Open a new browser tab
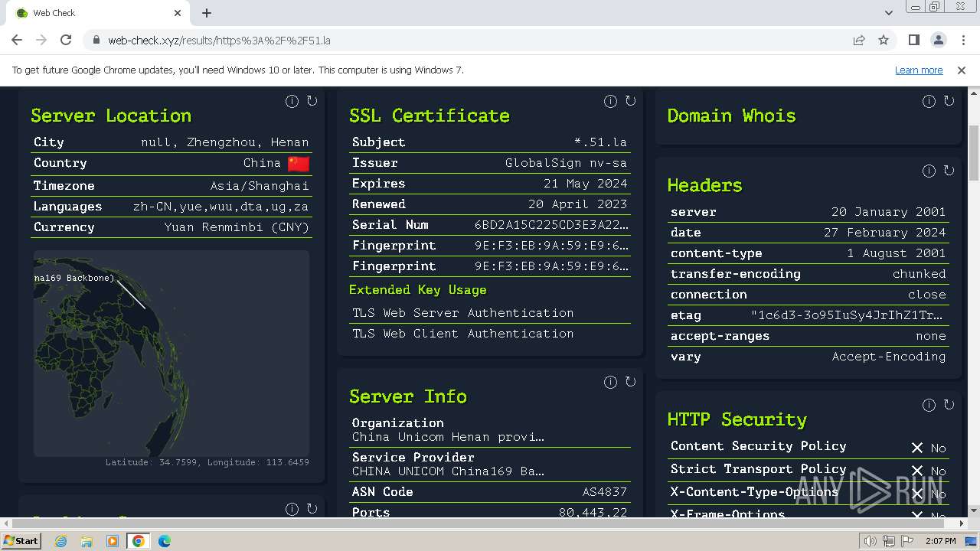Image resolution: width=980 pixels, height=551 pixels. [x=207, y=13]
